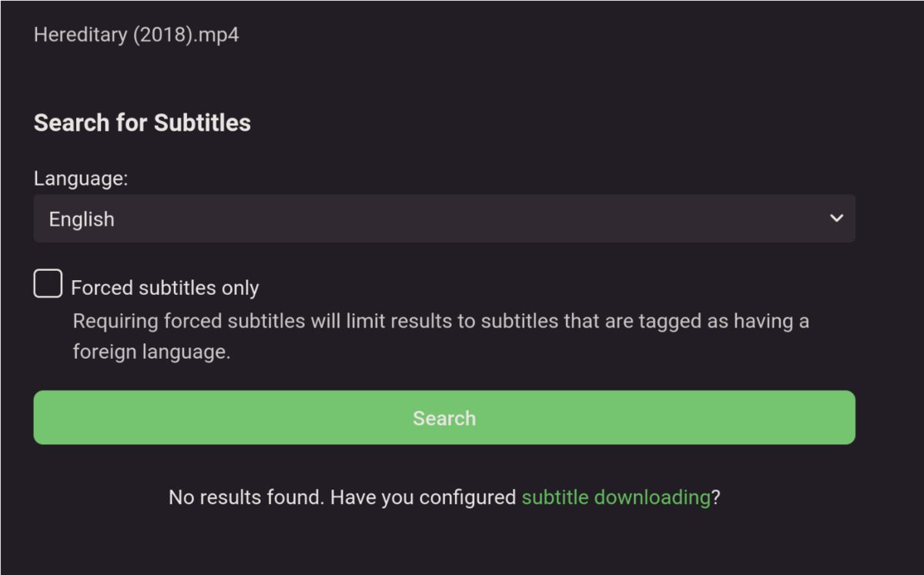Click the Language field label
The width and height of the screenshot is (924, 575).
[x=80, y=178]
